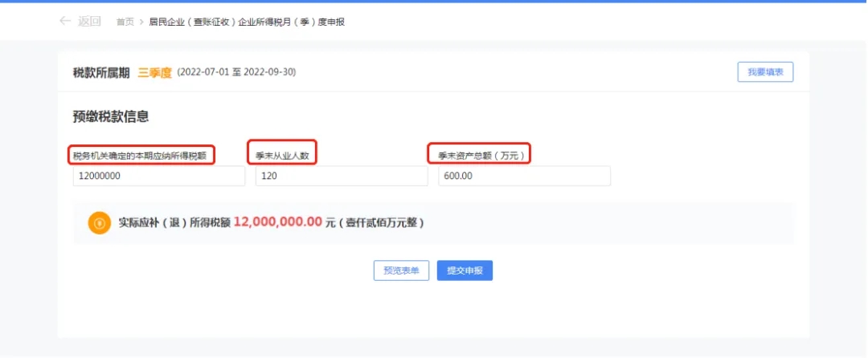Click the 预缴税款信息 section heading
Screen dimensions: 868x358
111,116
